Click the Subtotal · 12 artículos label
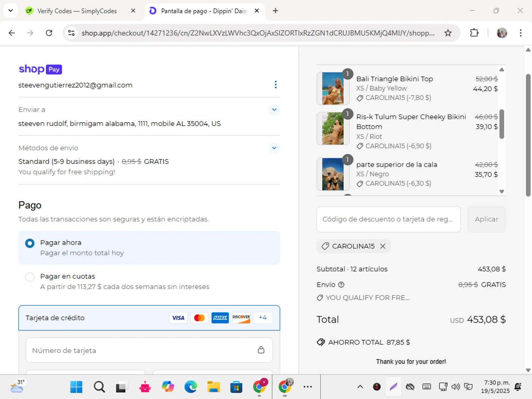Viewport: 532px width, 399px height. click(x=352, y=269)
